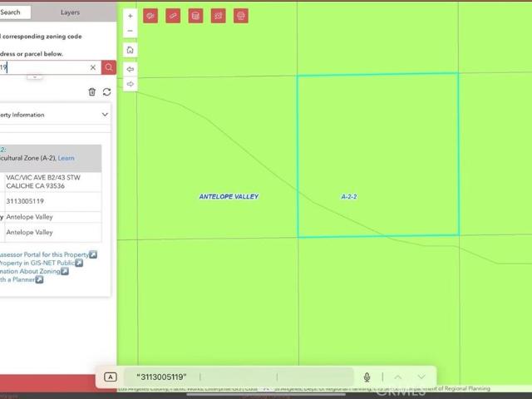
Task: Clear the parcel search text
Action: (x=93, y=67)
